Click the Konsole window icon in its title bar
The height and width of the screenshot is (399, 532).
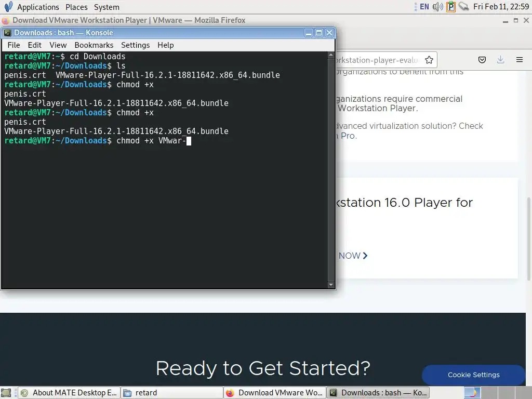point(7,33)
